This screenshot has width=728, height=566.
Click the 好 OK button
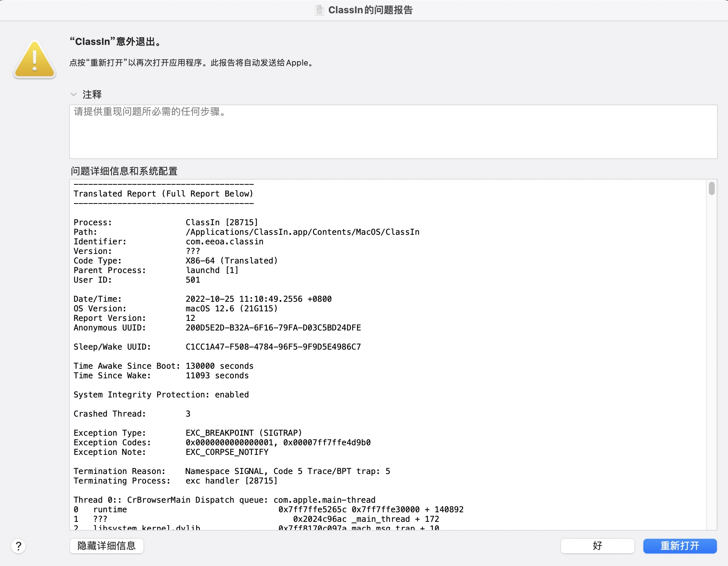click(x=597, y=546)
